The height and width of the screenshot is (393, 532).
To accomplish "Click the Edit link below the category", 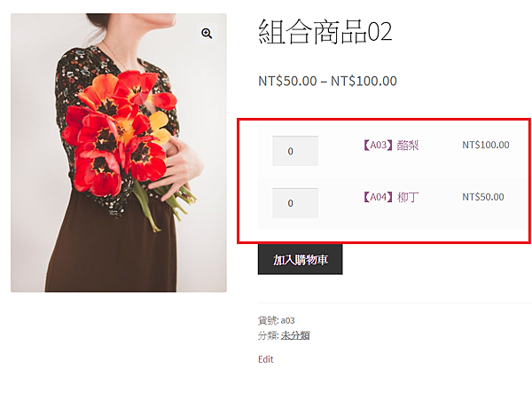I will pyautogui.click(x=266, y=359).
